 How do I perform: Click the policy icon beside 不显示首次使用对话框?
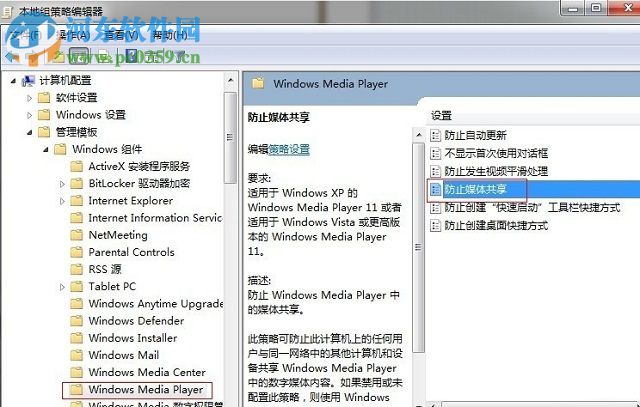[436, 153]
